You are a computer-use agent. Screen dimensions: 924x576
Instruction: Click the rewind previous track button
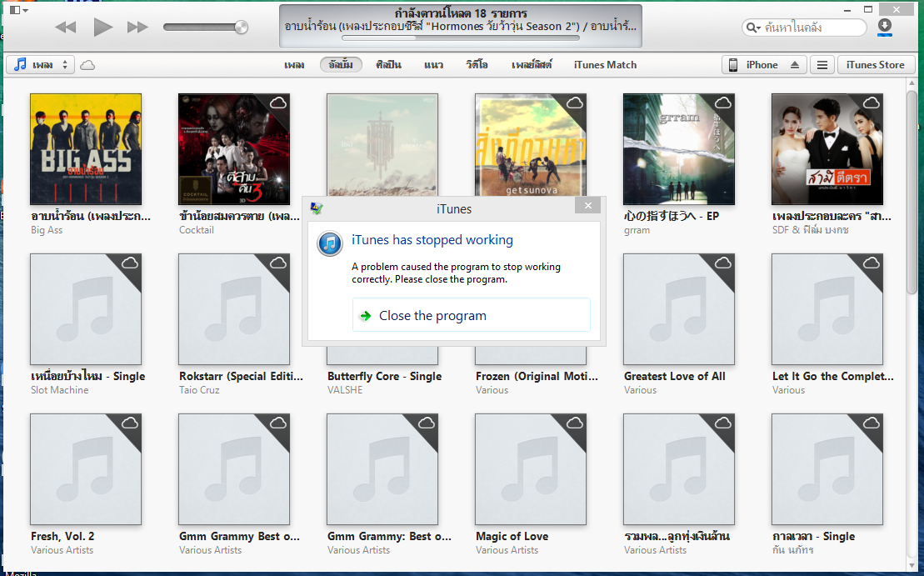[x=66, y=28]
